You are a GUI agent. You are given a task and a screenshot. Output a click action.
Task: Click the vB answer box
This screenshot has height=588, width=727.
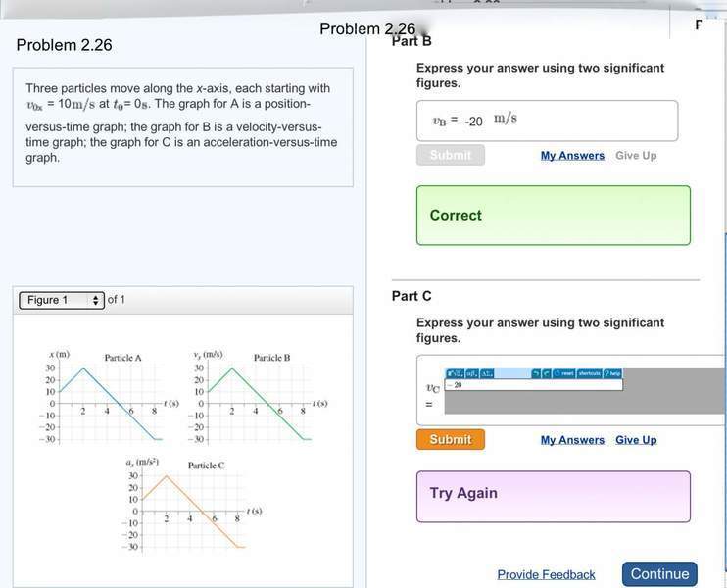[x=547, y=121]
